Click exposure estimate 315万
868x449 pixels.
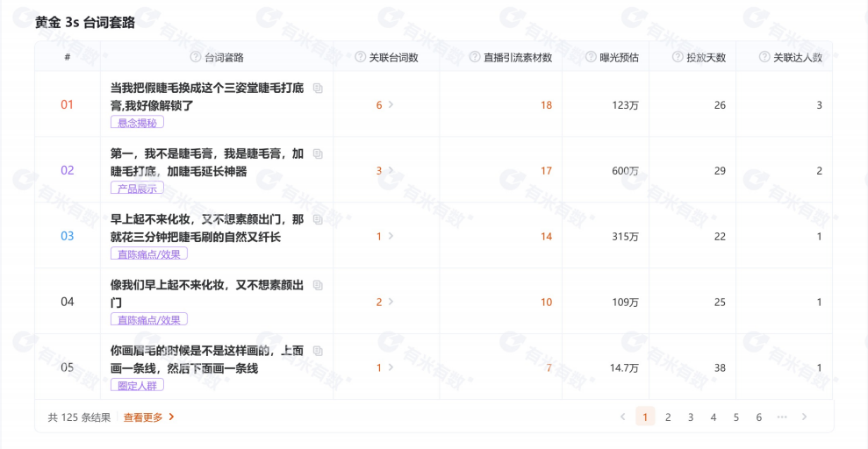(x=626, y=236)
